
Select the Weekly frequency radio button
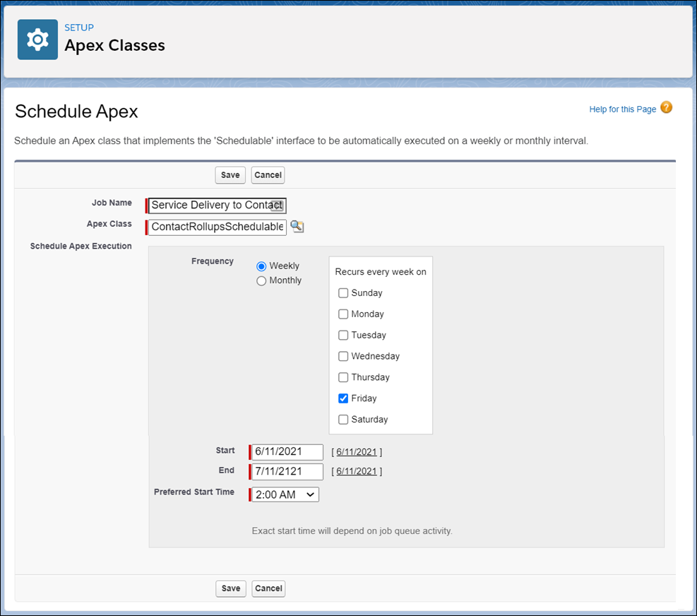[261, 266]
